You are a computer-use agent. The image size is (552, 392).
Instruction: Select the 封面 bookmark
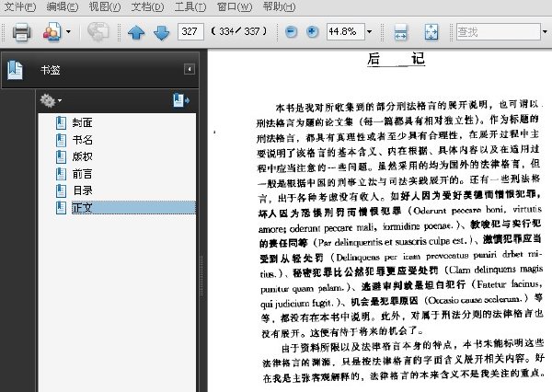83,122
